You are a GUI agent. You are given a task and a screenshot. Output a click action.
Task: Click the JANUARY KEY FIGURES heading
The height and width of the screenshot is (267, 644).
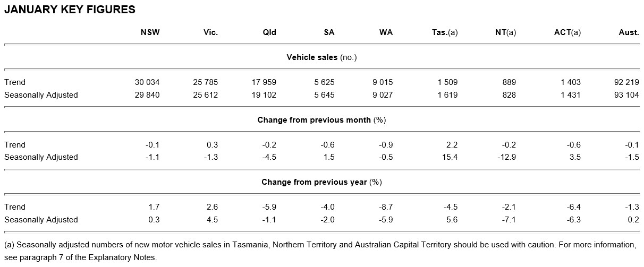(x=70, y=10)
